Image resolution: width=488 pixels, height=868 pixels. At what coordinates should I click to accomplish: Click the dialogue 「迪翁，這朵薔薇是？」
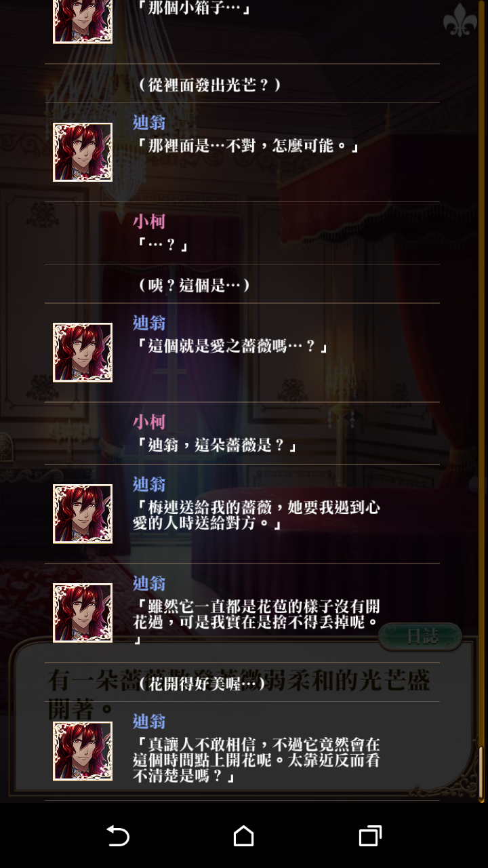point(217,446)
